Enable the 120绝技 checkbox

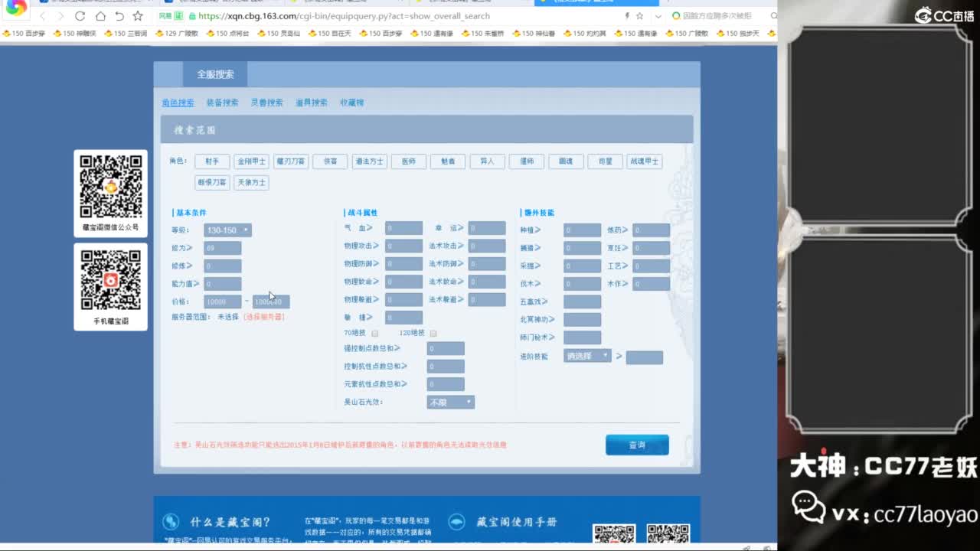pos(433,334)
